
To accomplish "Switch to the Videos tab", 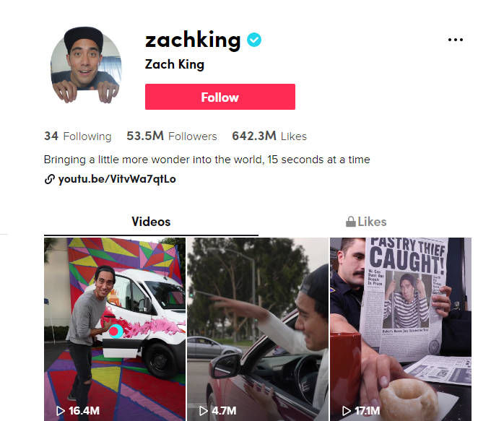I will coord(151,222).
